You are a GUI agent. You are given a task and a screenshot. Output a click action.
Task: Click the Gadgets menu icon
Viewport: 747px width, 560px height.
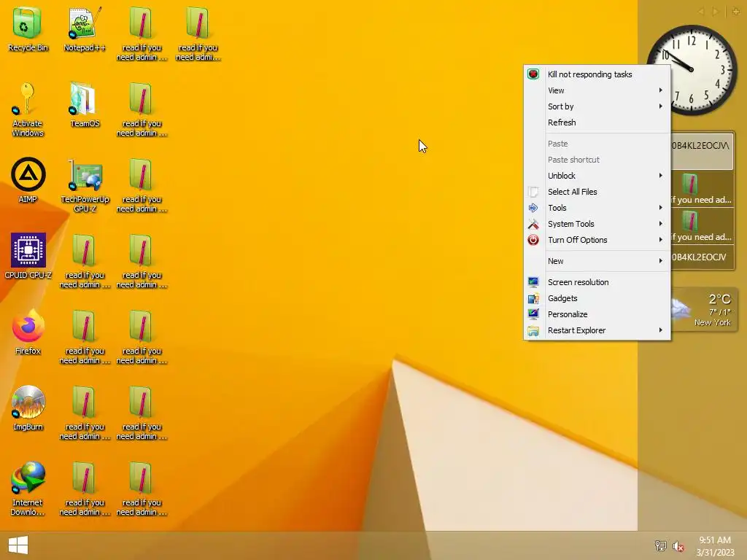click(x=533, y=298)
